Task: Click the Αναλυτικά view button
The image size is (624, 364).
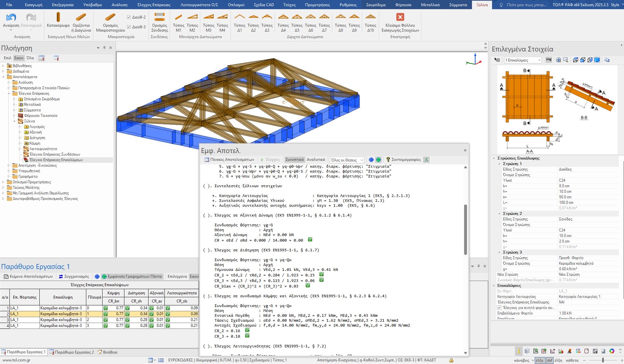Action: pos(316,160)
